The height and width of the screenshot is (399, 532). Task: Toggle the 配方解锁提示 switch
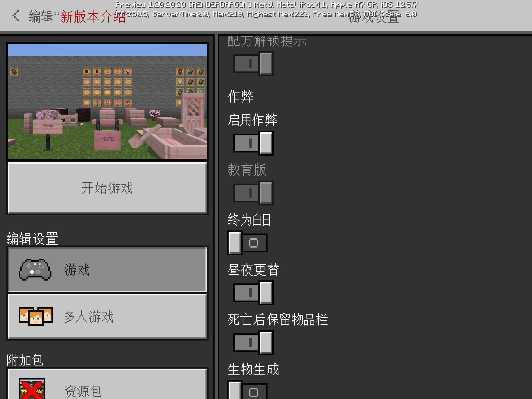(253, 64)
